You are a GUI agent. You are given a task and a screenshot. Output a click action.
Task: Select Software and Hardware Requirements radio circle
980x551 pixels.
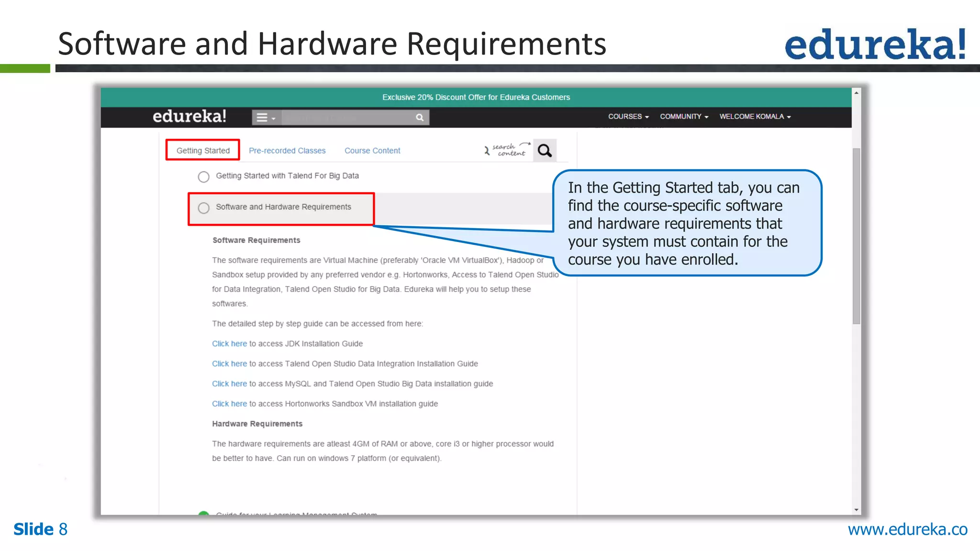coord(204,208)
